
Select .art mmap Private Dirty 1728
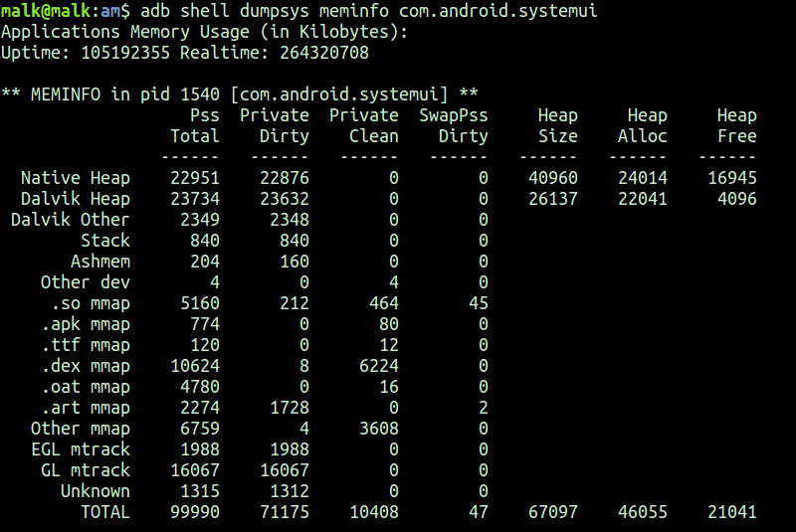point(290,408)
